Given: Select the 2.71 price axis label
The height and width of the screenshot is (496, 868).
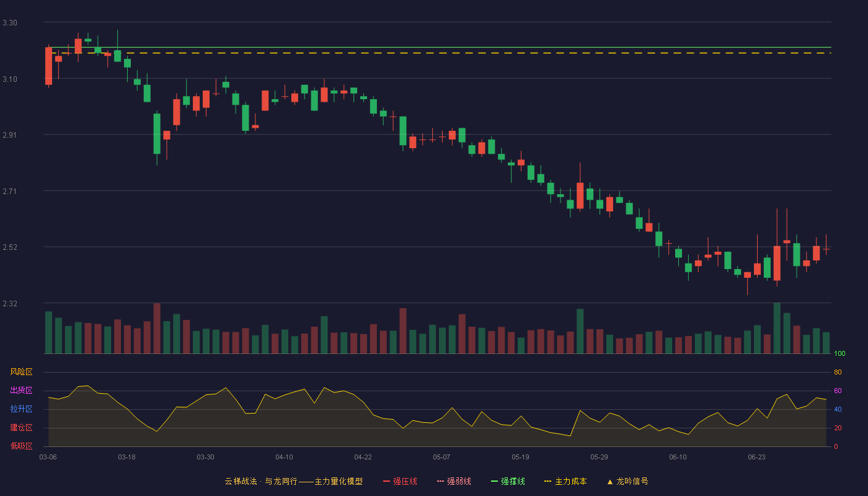Looking at the screenshot, I should coord(10,192).
